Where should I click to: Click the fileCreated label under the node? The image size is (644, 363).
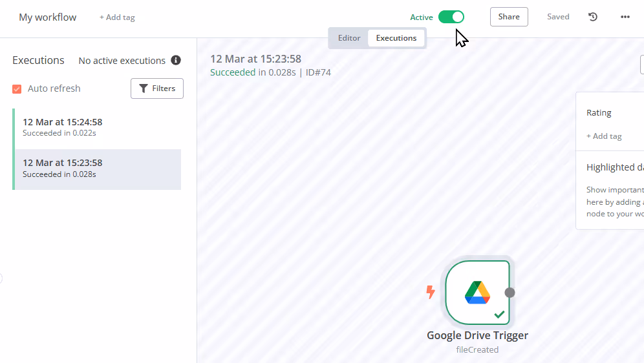477,350
